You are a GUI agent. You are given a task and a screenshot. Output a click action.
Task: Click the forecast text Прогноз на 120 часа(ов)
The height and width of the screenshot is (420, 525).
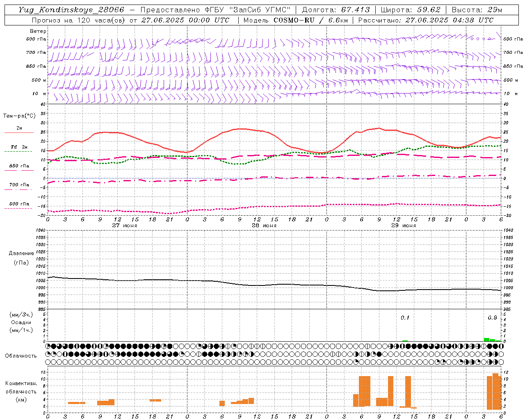79,20
